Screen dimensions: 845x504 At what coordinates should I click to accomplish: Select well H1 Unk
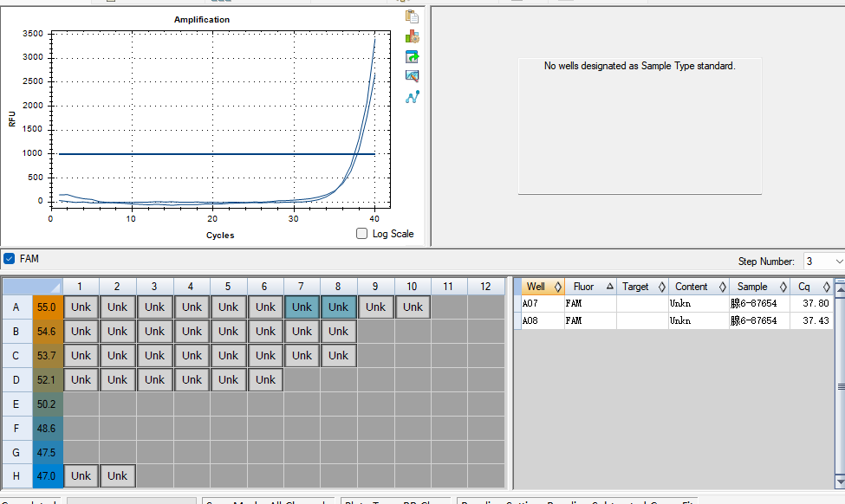pos(81,476)
